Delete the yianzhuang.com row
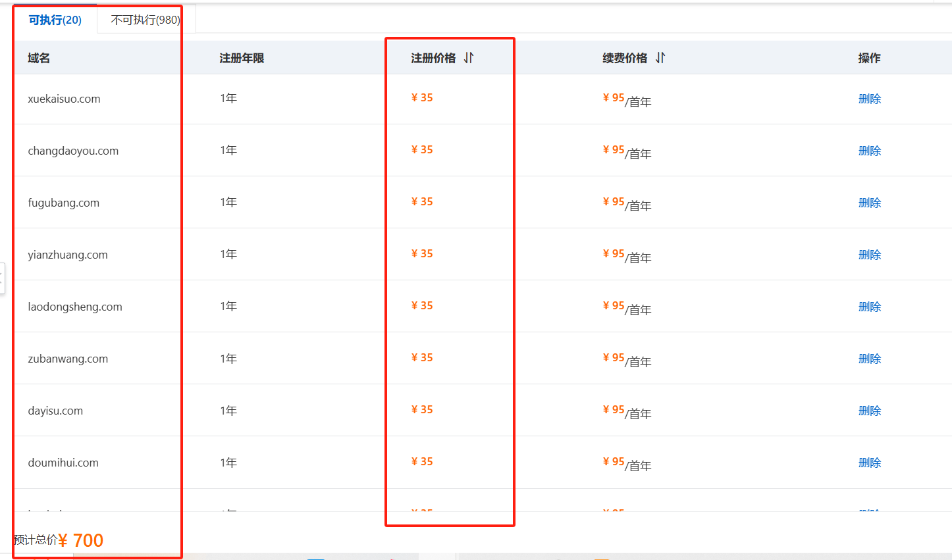The image size is (952, 560). click(x=870, y=255)
